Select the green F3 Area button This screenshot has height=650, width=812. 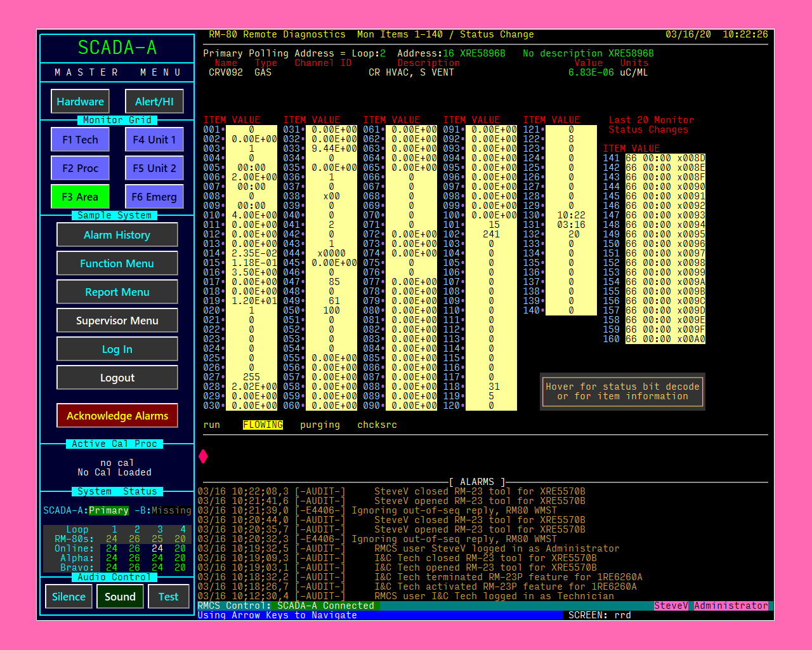click(x=80, y=197)
